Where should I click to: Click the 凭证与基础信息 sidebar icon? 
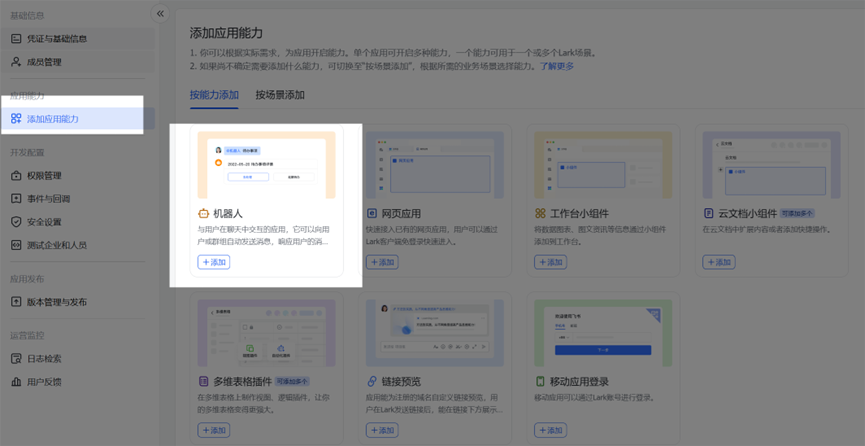coord(16,39)
